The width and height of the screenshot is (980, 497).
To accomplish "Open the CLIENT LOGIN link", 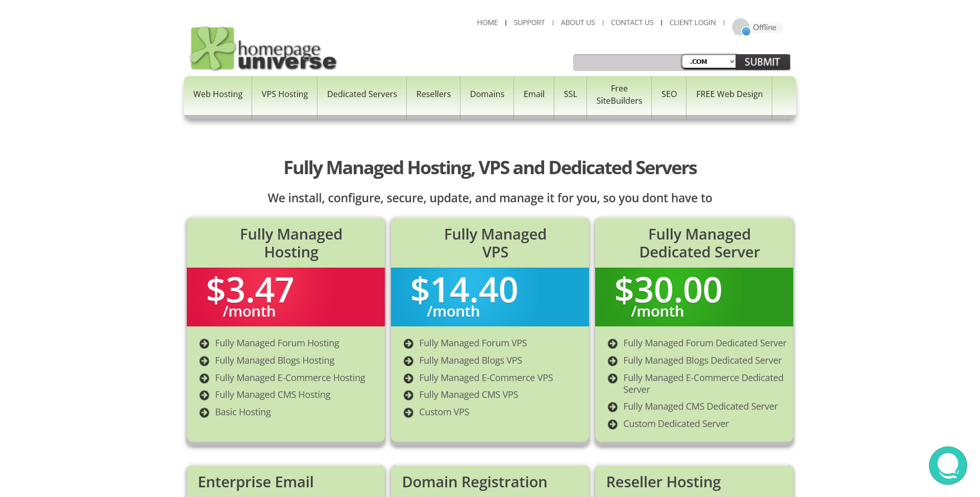I will (x=692, y=22).
